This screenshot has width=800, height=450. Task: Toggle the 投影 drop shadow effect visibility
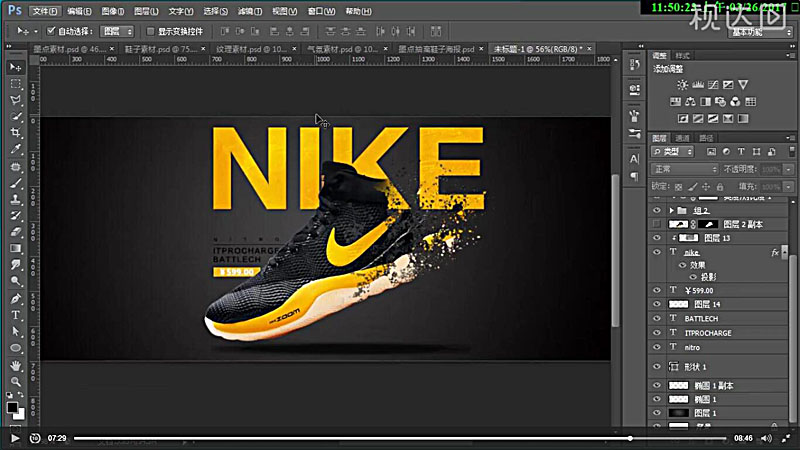[x=693, y=277]
